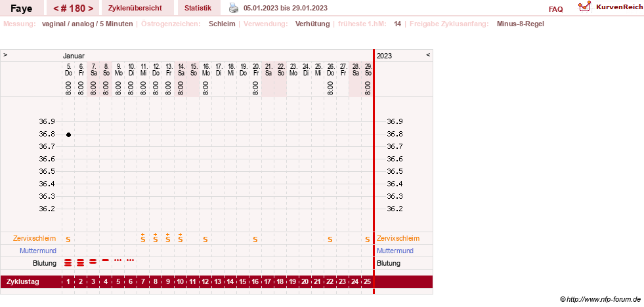Click the S+ mucus symbol on 14. Sa
Viewport: 644px width, 307px height.
tap(181, 237)
